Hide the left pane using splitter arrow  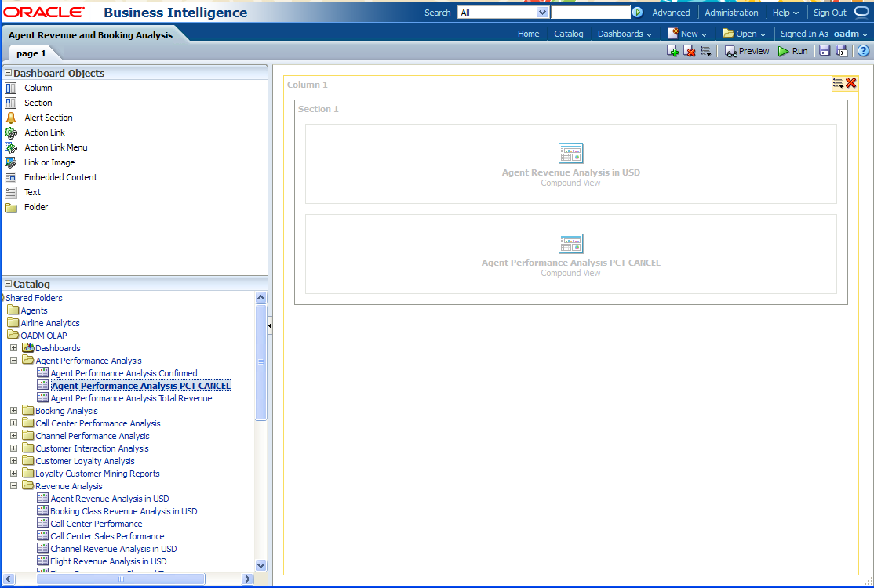tap(271, 325)
